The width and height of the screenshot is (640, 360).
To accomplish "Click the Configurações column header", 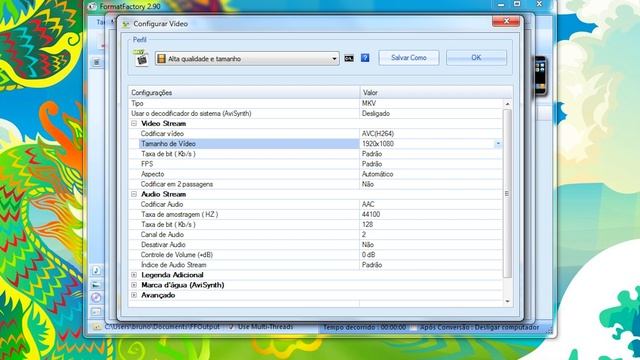I will coord(244,93).
